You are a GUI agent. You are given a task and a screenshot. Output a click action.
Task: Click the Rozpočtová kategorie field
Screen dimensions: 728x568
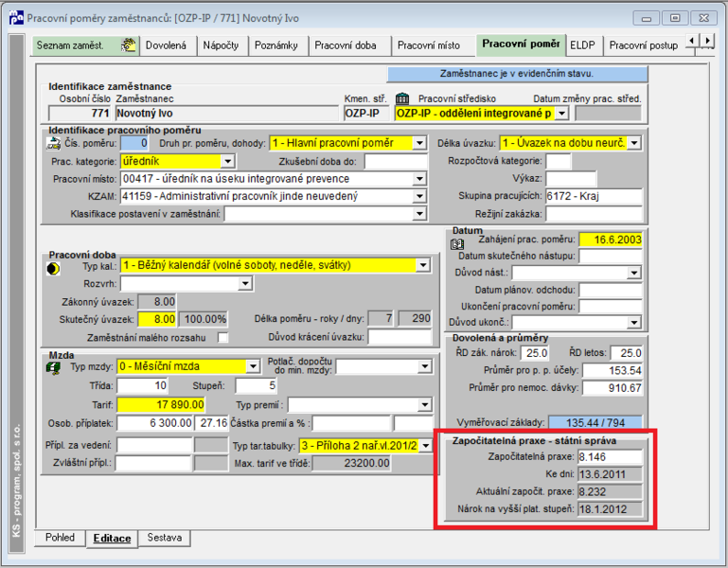click(559, 161)
